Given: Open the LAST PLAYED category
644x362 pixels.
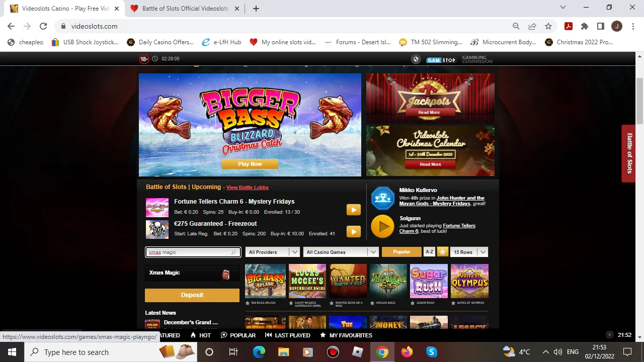Looking at the screenshot, I should pyautogui.click(x=287, y=335).
